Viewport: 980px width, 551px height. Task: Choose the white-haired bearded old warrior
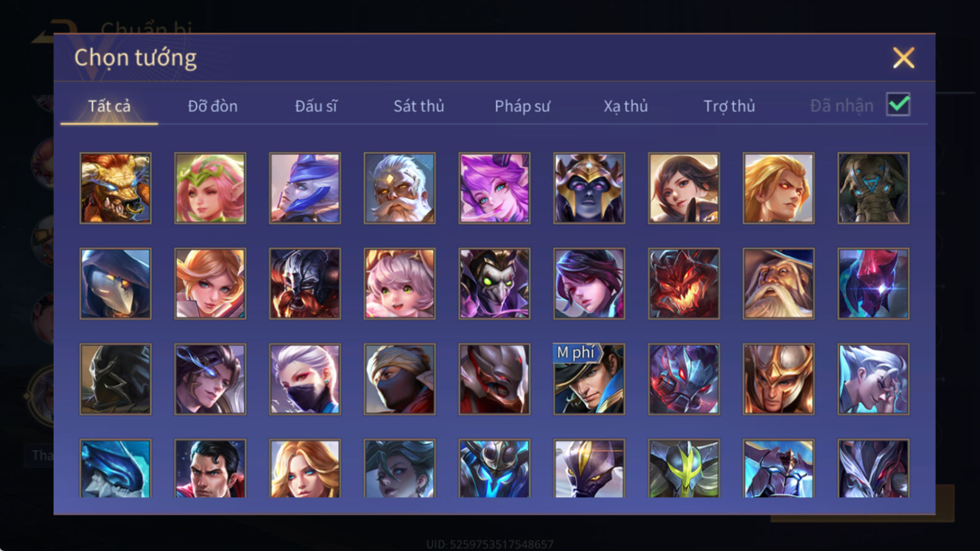pyautogui.click(x=399, y=188)
